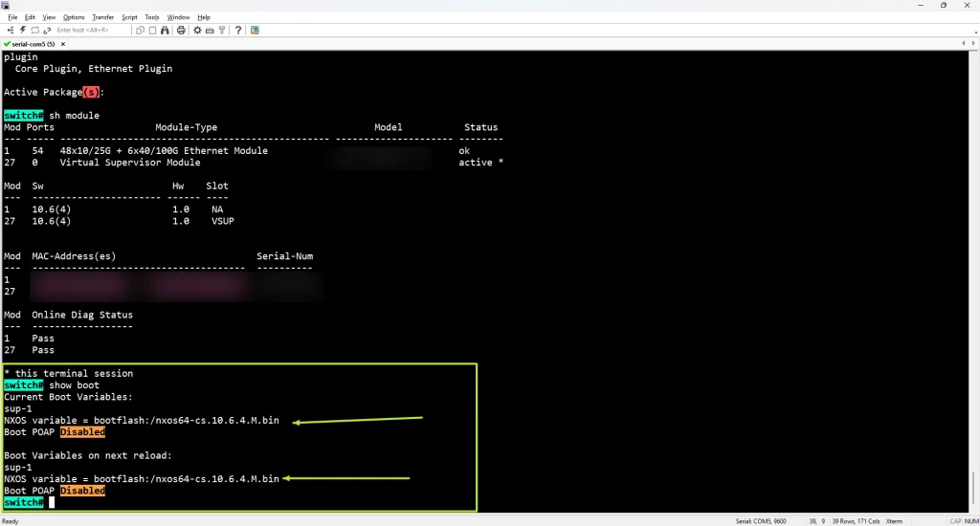This screenshot has height=526, width=980.
Task: Open the Help menu
Action: pos(204,17)
